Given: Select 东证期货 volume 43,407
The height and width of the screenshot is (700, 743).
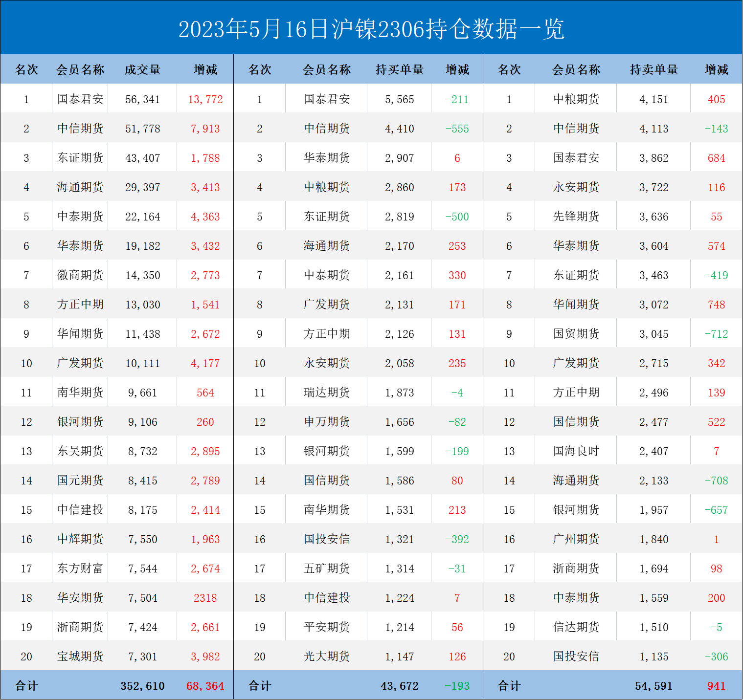Looking at the screenshot, I should pyautogui.click(x=142, y=158).
